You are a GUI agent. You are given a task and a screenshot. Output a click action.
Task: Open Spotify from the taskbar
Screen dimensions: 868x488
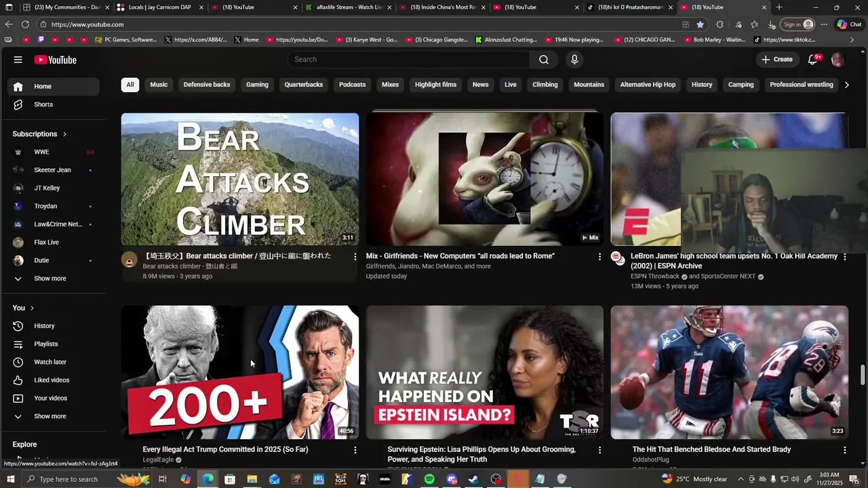[429, 479]
